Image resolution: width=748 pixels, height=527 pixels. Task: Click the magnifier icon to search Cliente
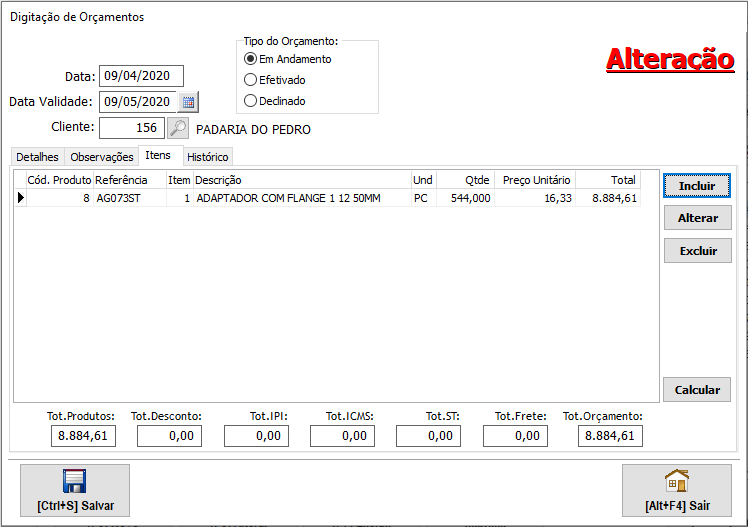[177, 128]
